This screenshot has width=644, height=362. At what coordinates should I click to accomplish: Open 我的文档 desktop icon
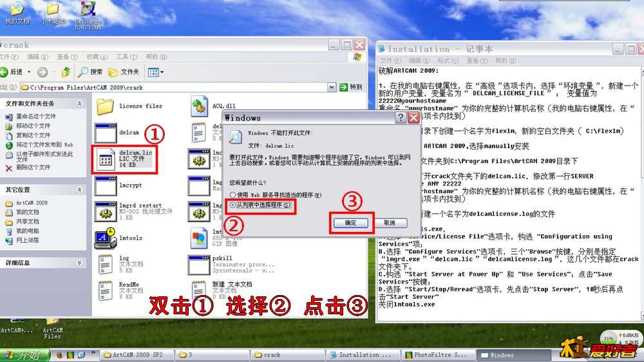pyautogui.click(x=17, y=13)
